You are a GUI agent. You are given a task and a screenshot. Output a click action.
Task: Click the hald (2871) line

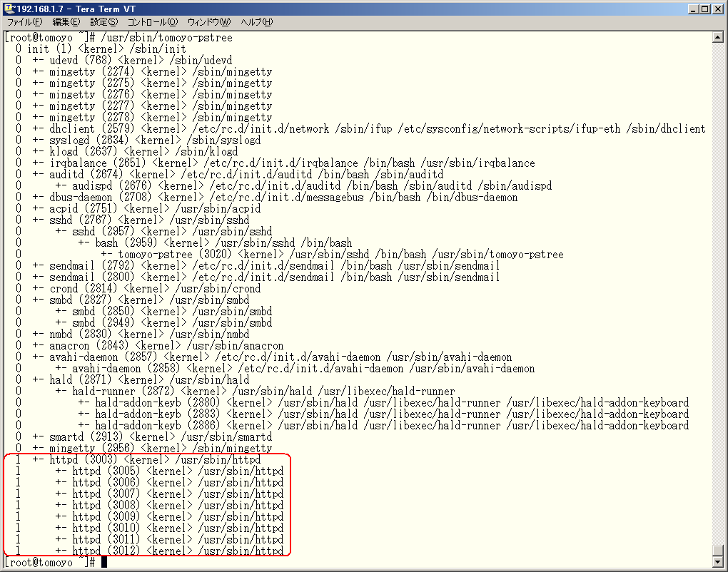coord(132,379)
